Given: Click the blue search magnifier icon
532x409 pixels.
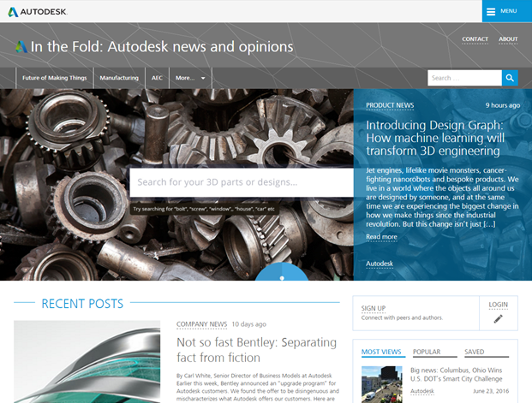Looking at the screenshot, I should pos(510,78).
